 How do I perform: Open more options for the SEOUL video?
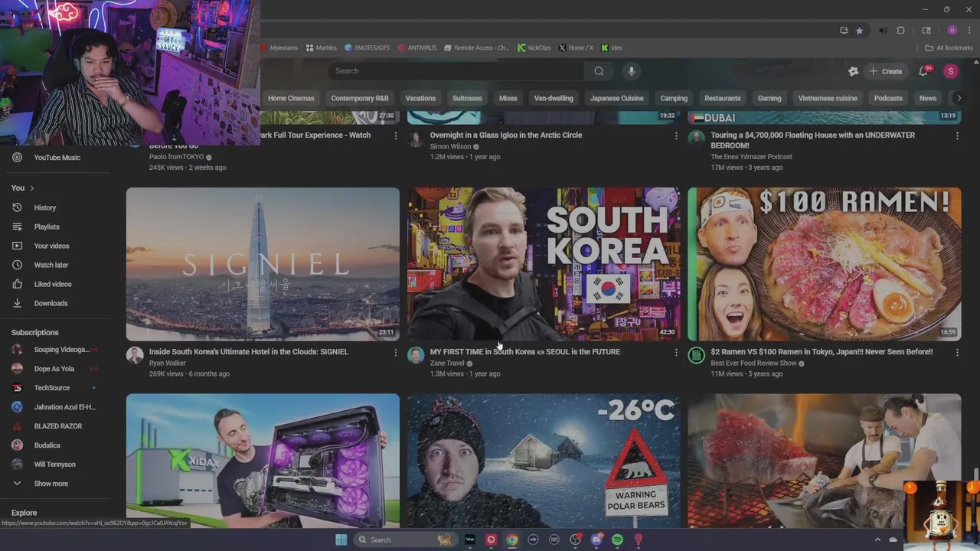[x=675, y=352]
